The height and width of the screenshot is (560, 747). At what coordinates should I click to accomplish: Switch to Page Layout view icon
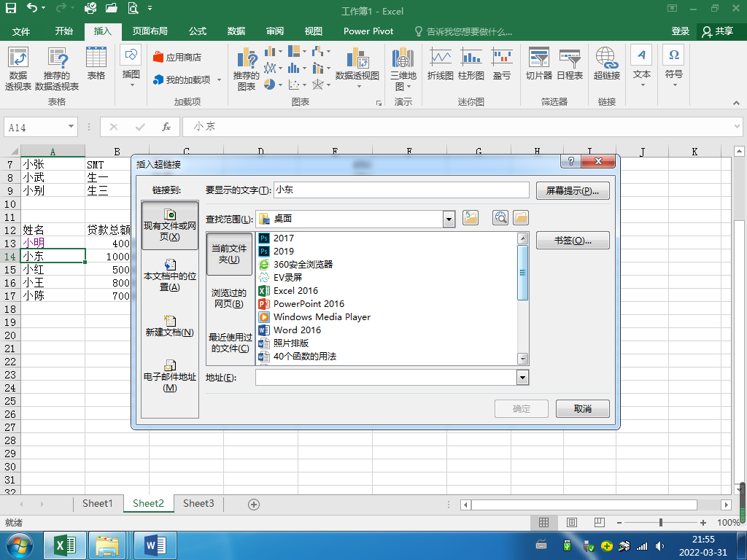click(571, 522)
